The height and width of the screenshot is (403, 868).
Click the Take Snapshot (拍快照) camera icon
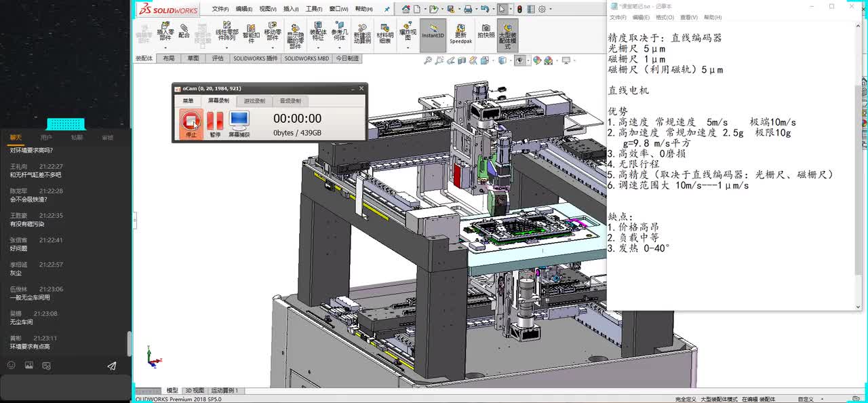coord(486,31)
